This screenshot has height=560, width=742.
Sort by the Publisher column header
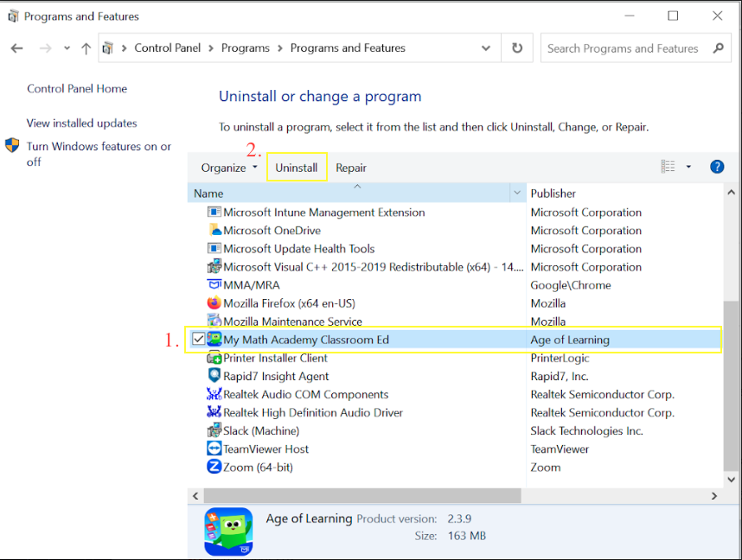[624, 193]
